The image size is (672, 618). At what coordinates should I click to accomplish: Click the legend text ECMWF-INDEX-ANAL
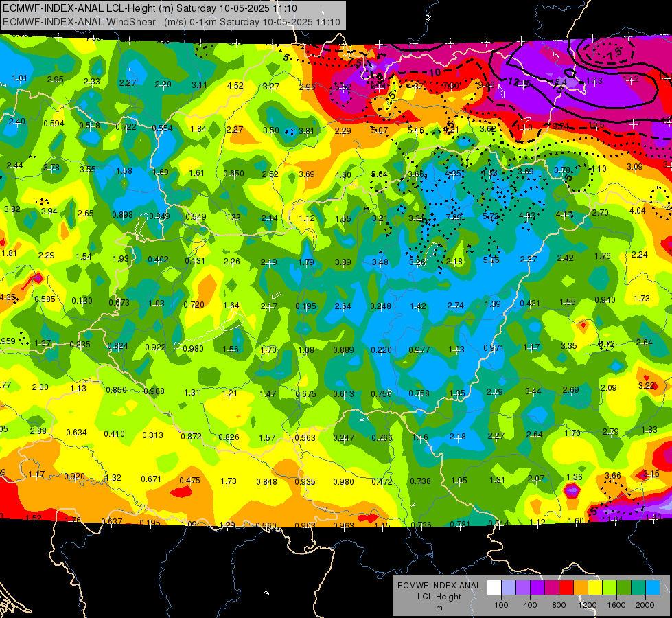(x=439, y=586)
